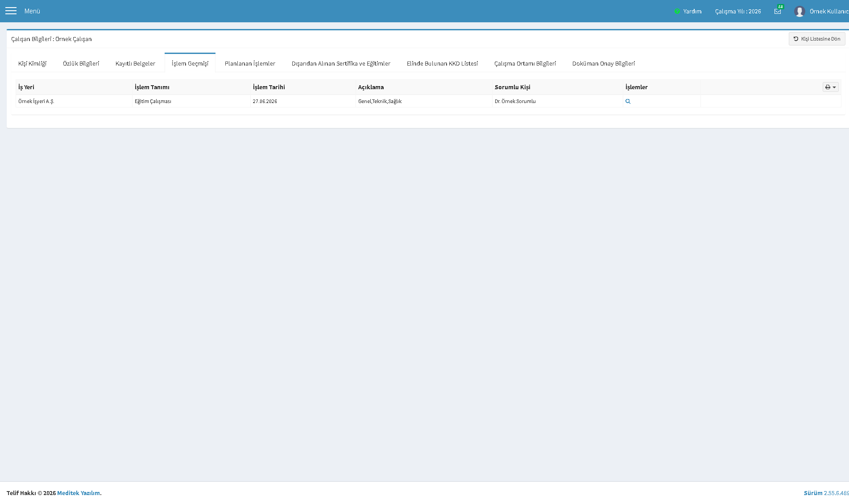Open Çalışma Ortamı Bilgileri tab

525,63
